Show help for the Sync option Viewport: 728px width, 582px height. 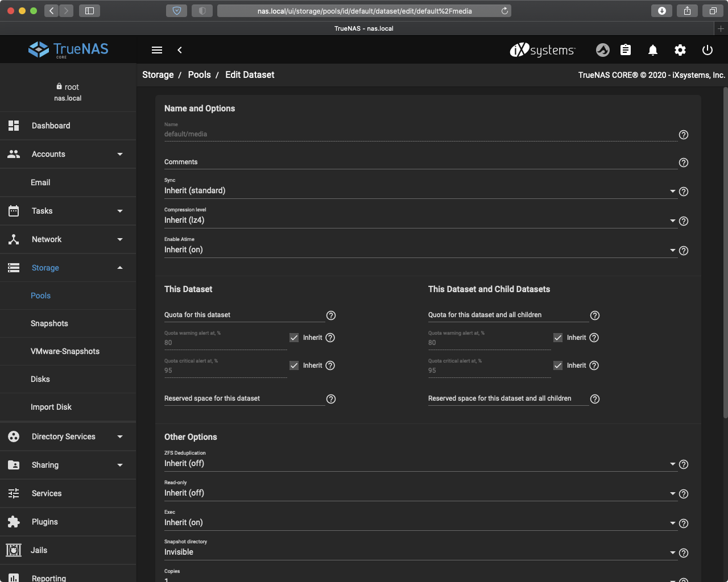(x=684, y=192)
